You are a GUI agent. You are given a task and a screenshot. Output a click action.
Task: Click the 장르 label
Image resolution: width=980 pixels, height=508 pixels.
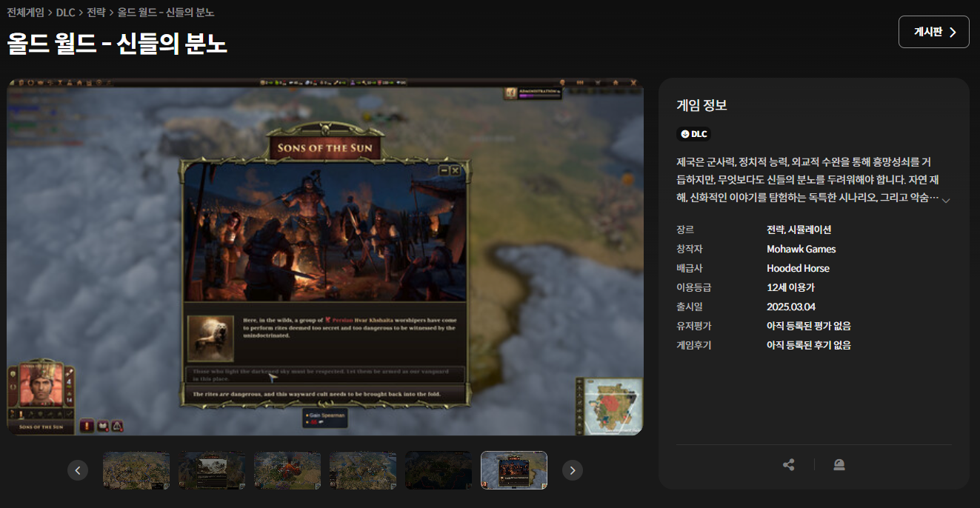click(685, 230)
